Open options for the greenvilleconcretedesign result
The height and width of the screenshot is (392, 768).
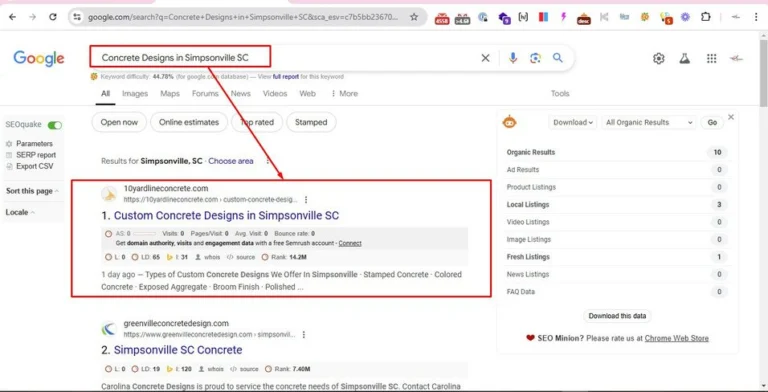point(304,335)
